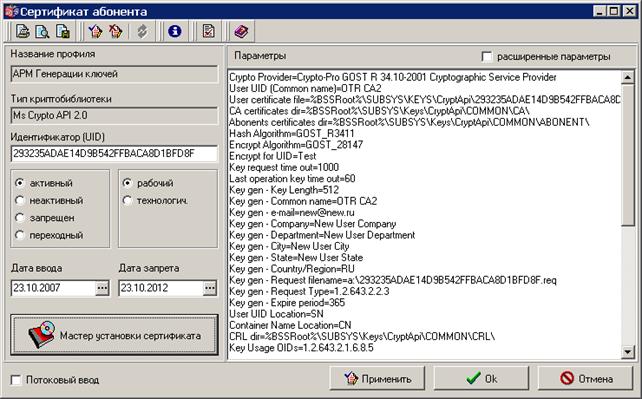Select the 'Key gen - State=New User State' line
The image size is (642, 399).
(x=296, y=257)
